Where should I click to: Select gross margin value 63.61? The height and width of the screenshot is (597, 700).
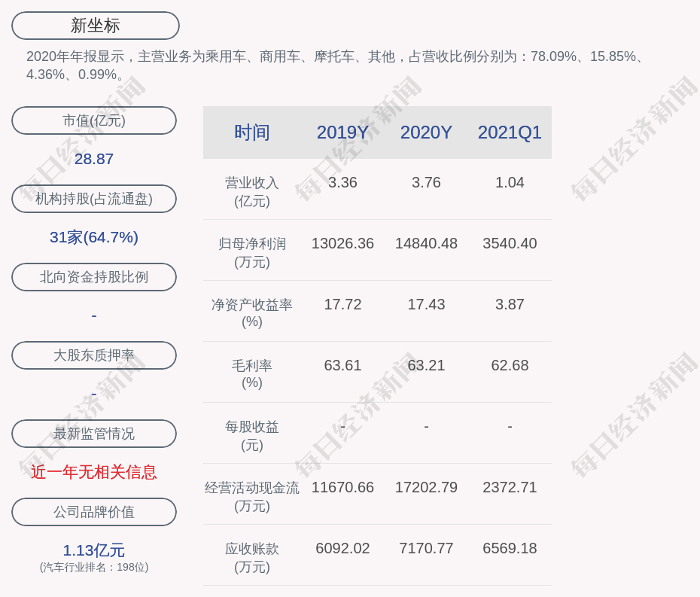(342, 365)
